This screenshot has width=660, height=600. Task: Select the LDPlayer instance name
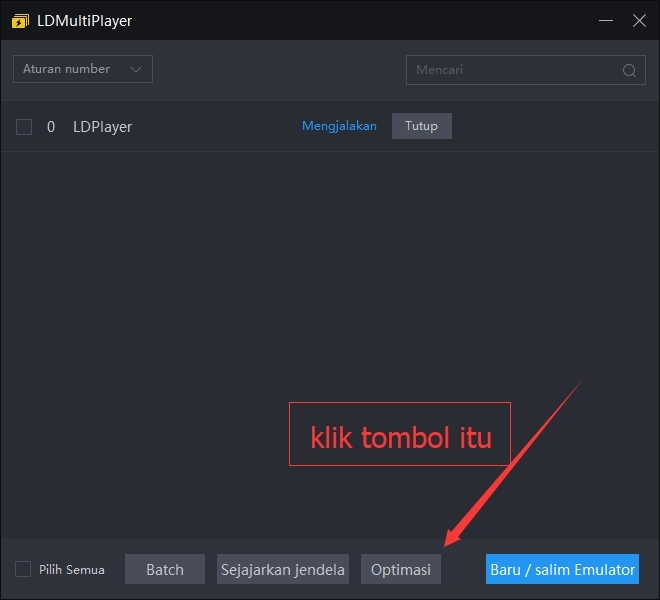tap(102, 127)
